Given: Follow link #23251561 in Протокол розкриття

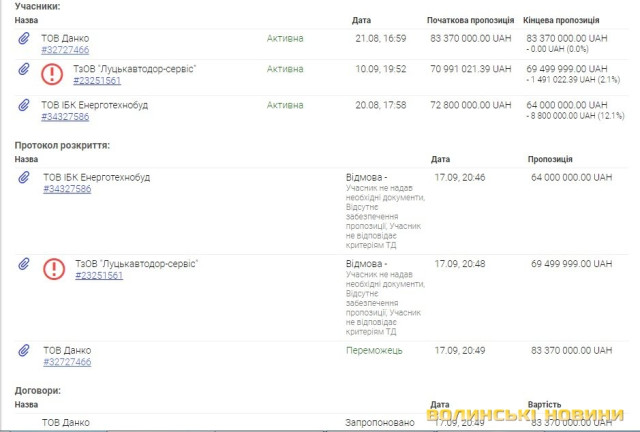Looking at the screenshot, I should (x=98, y=275).
